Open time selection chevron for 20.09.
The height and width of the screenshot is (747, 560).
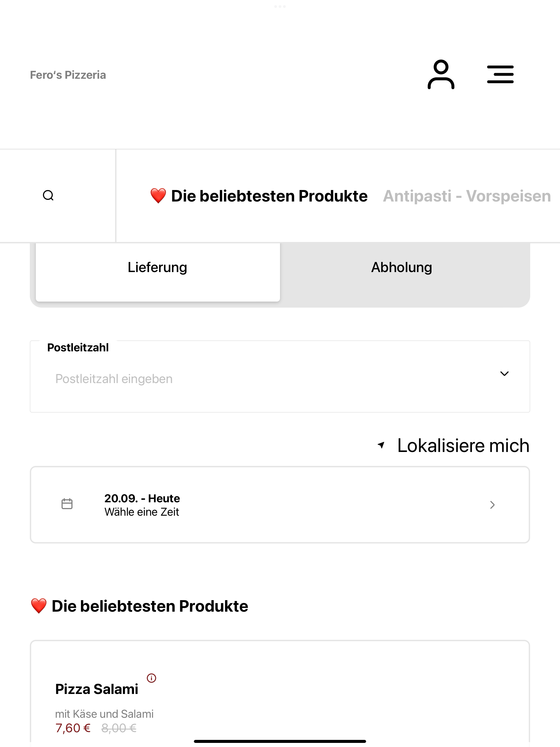(x=492, y=505)
